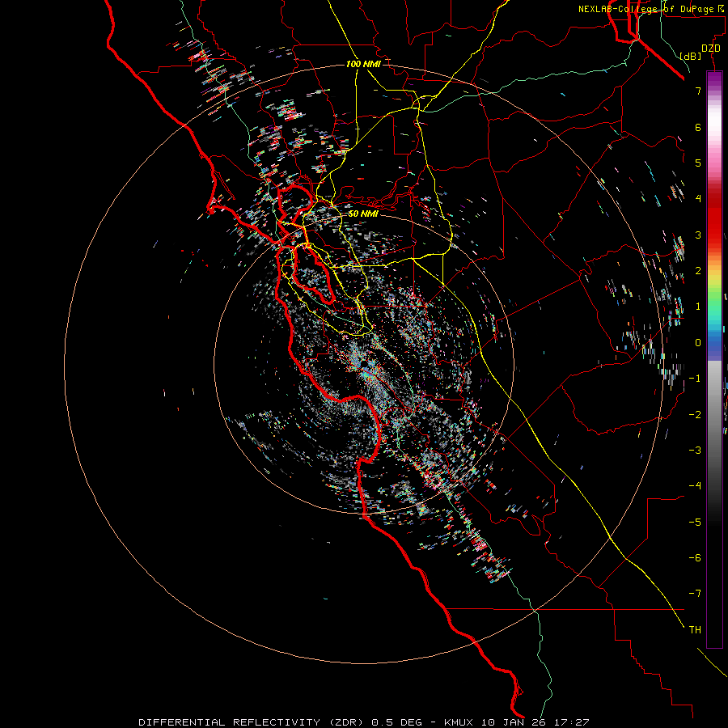Click the "4" value on the scale
This screenshot has width=728, height=728.
pyautogui.click(x=698, y=199)
